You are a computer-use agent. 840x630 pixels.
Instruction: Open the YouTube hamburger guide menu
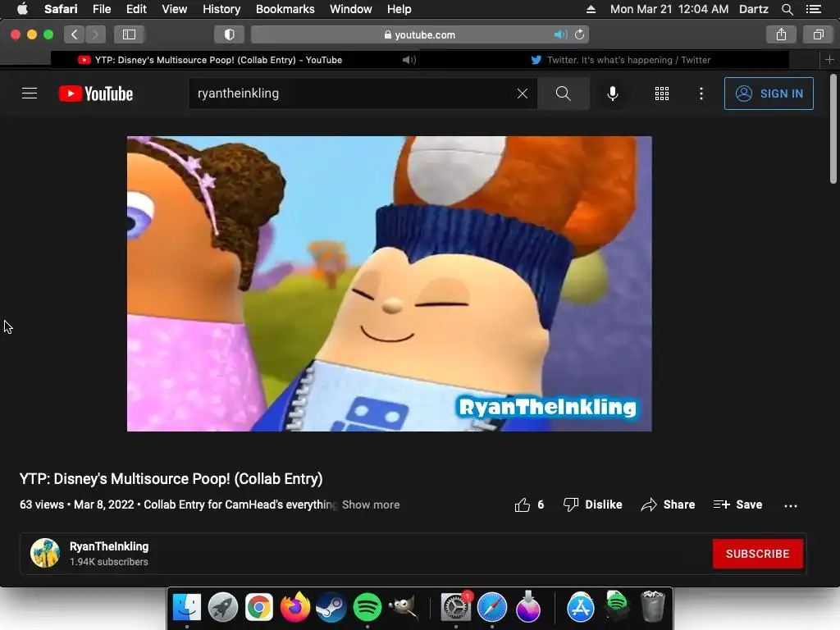[30, 94]
